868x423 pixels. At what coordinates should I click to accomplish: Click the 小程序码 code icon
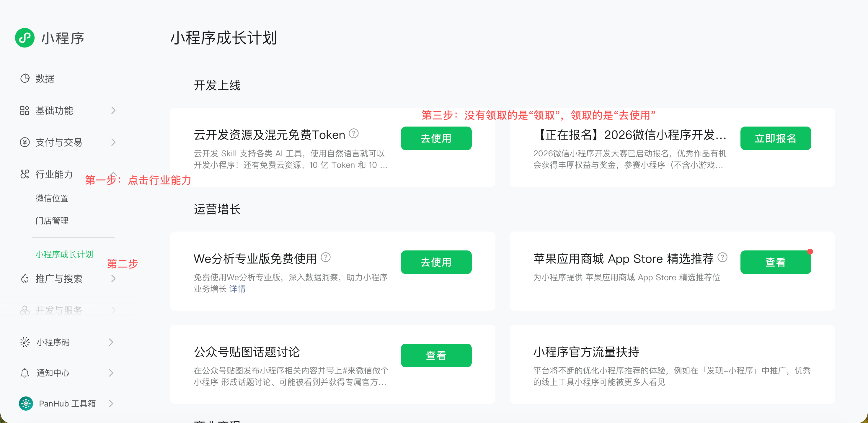(x=25, y=342)
